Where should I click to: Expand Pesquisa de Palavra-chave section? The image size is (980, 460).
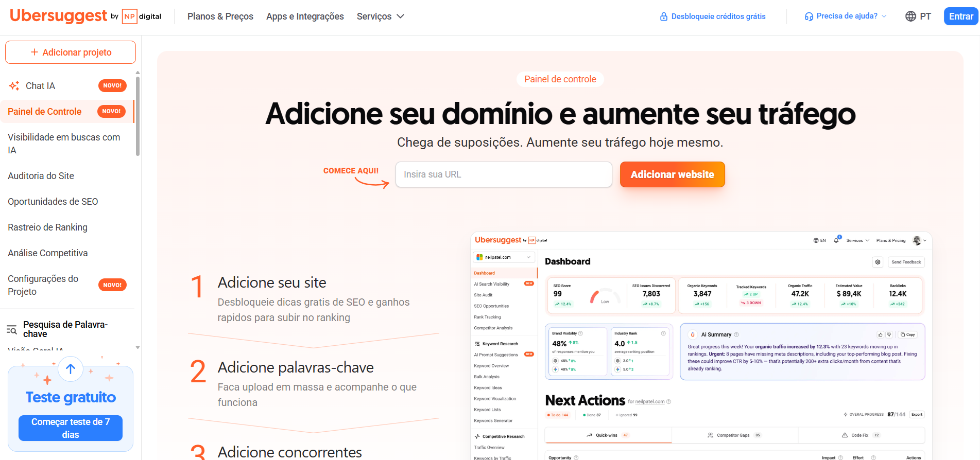tap(65, 329)
